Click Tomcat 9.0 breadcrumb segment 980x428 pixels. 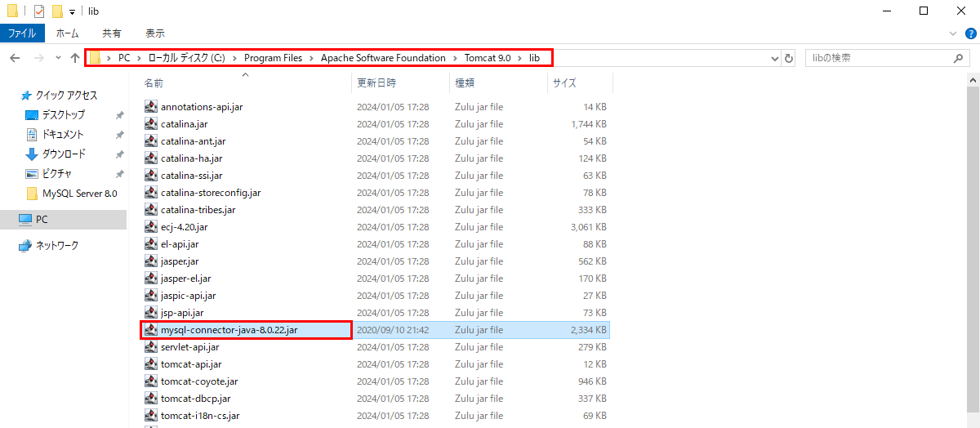coord(488,58)
